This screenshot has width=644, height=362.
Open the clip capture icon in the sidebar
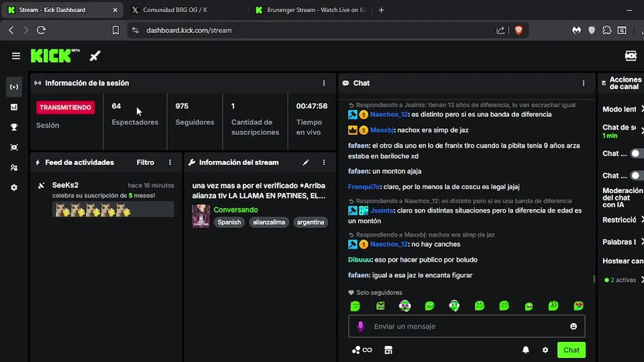coord(14,147)
